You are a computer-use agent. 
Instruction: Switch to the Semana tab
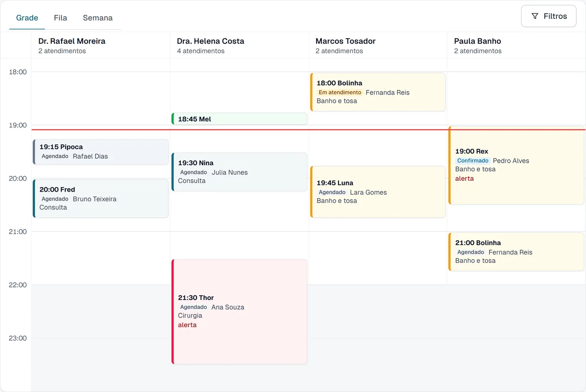98,18
